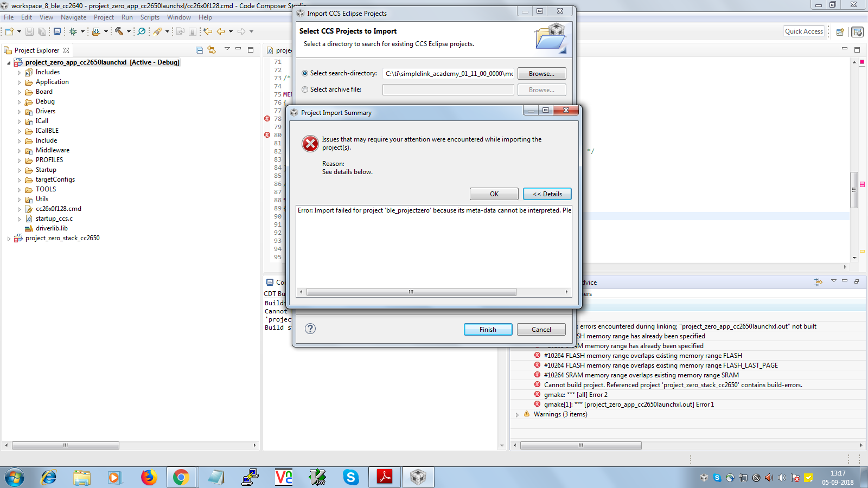Click the Flash/load program toolbar icon

(x=96, y=31)
